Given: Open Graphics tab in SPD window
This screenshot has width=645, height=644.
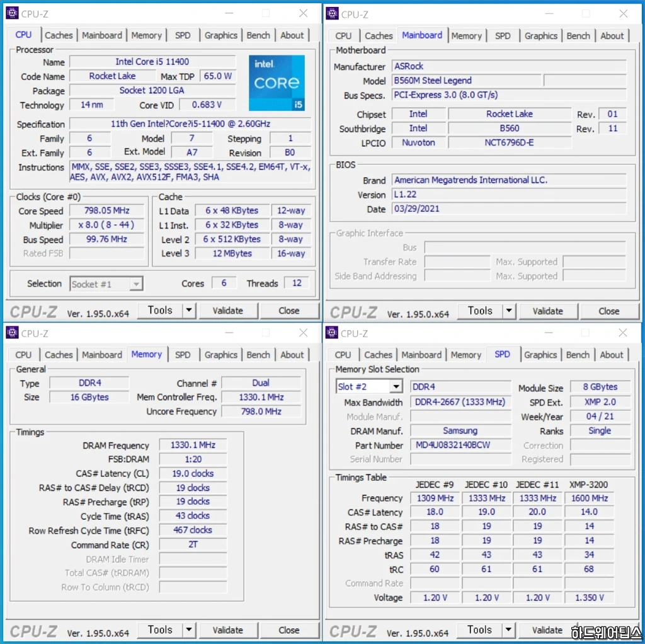Looking at the screenshot, I should (x=540, y=355).
